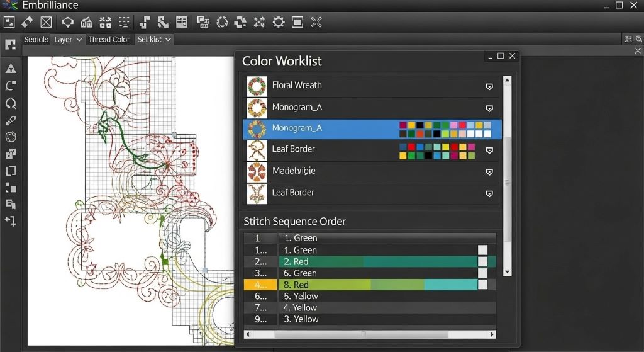Click the dashed lines list icon in toolbar
This screenshot has width=644, height=352.
124,22
